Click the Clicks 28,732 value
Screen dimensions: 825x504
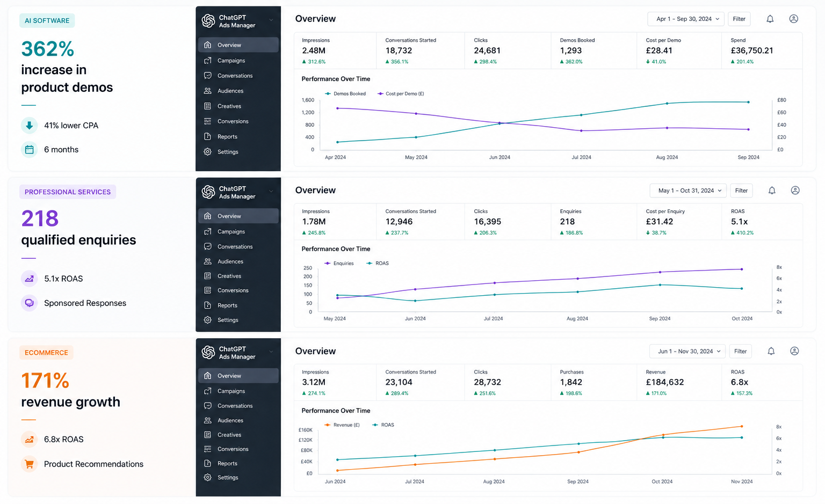[487, 382]
